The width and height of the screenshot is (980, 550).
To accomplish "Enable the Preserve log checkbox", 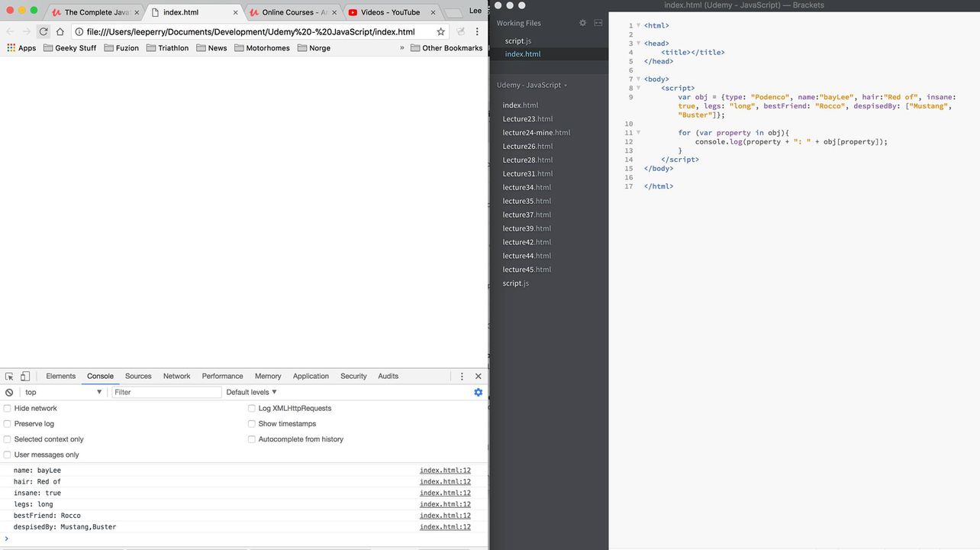I will [x=8, y=424].
